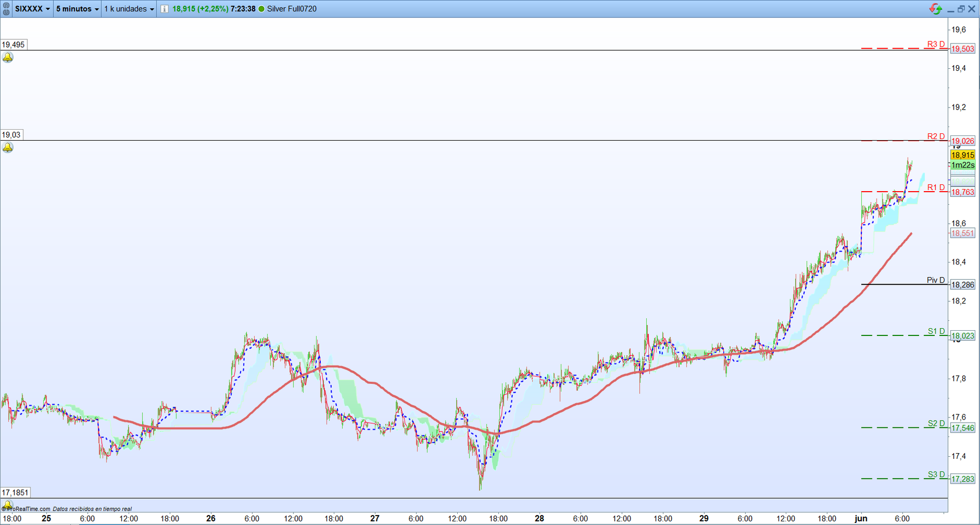This screenshot has height=525, width=980.
Task: Click the alert bell at the 17,1851 line
Action: coord(8,505)
